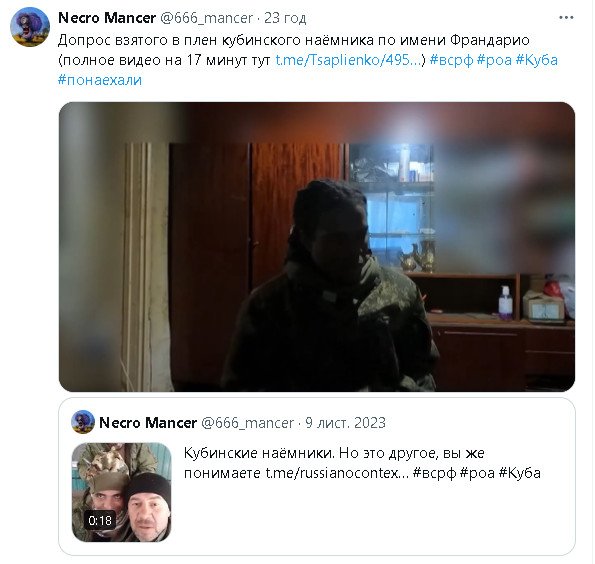Open hashtag #роа in the main tweet
The image size is (595, 564).
[x=494, y=60]
